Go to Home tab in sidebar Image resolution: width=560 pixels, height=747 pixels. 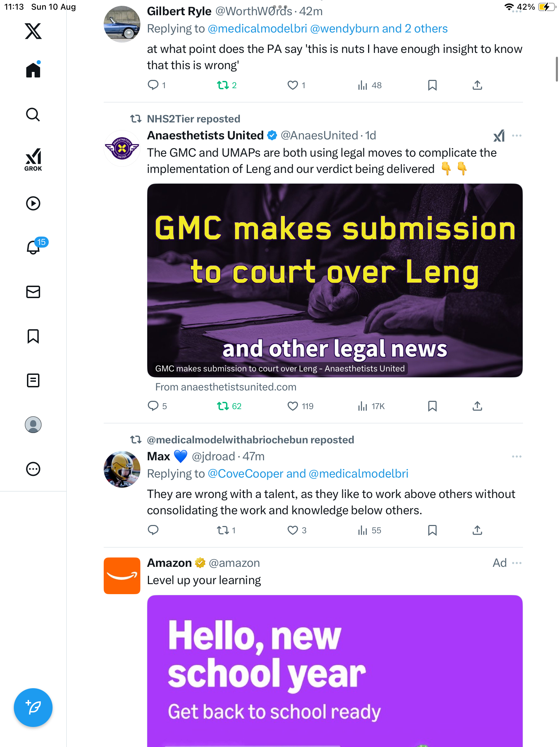33,70
